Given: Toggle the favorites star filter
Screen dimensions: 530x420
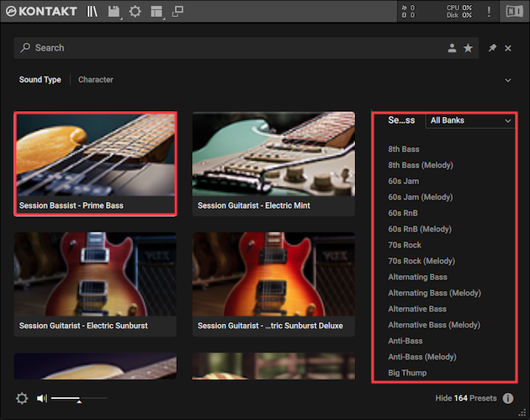Looking at the screenshot, I should click(468, 48).
